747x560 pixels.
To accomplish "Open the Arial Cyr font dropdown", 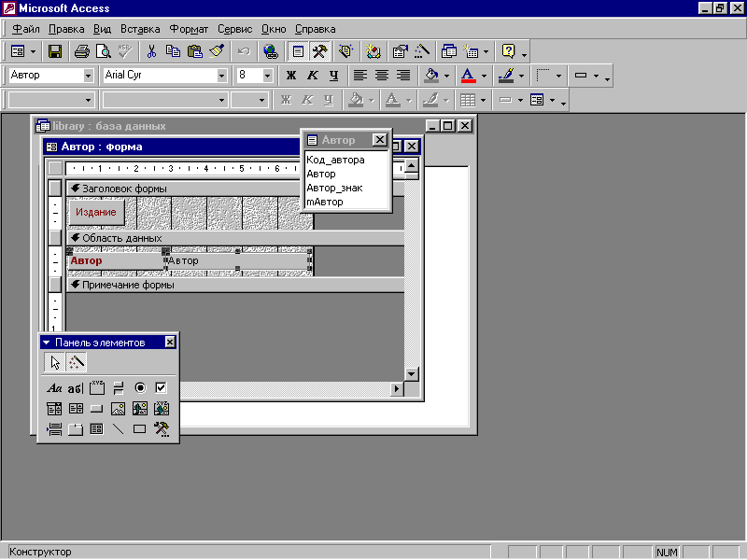I will click(x=221, y=76).
